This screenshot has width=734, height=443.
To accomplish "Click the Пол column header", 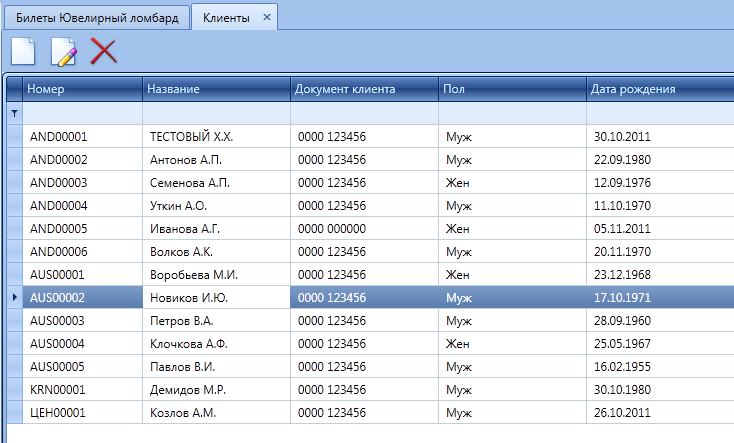I will pyautogui.click(x=512, y=89).
